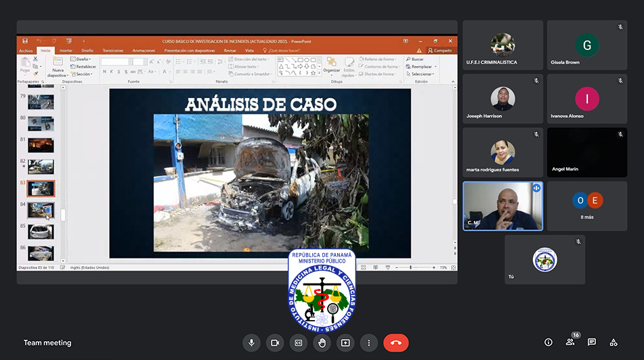644x360 pixels.
Task: Leave the call with red hang-up button
Action: click(x=396, y=343)
